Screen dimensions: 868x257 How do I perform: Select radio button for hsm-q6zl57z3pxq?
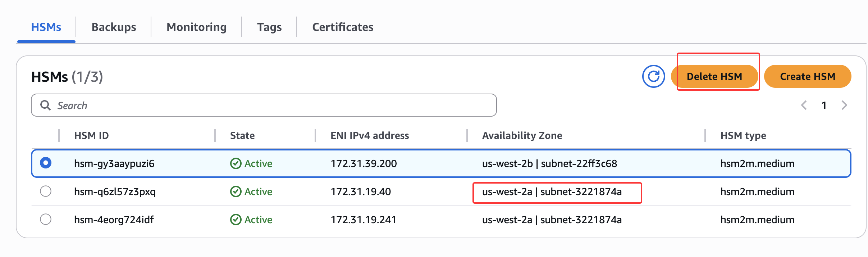pos(46,191)
